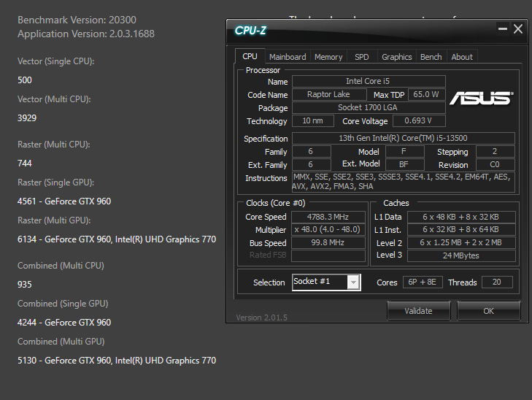The height and width of the screenshot is (400, 532).
Task: Click the Benchmark Version: 20300 text
Action: (77, 20)
